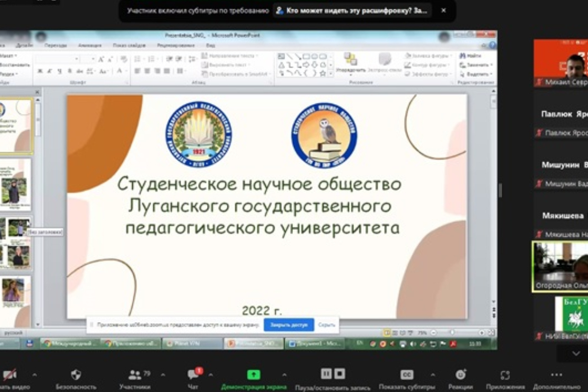
Task: Click the blue Закрыть доступ button
Action: 289,324
